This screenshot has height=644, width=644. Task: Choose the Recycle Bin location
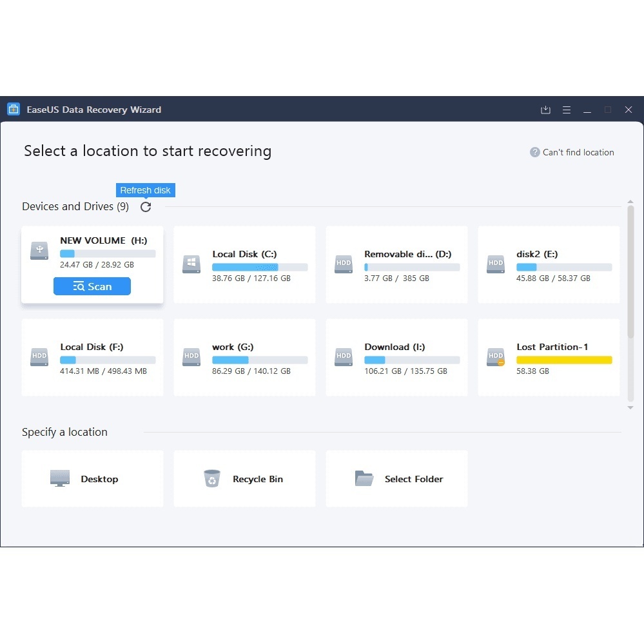[211, 478]
